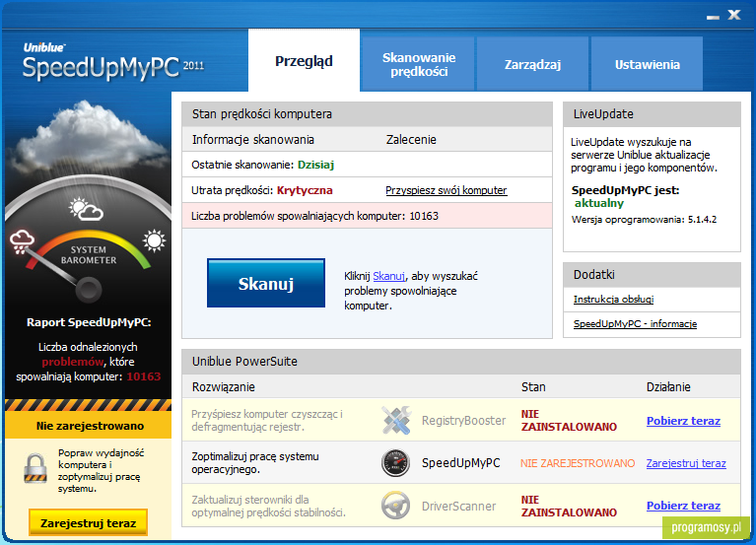This screenshot has width=756, height=545.
Task: Open the Przegląd tab
Action: click(x=304, y=61)
